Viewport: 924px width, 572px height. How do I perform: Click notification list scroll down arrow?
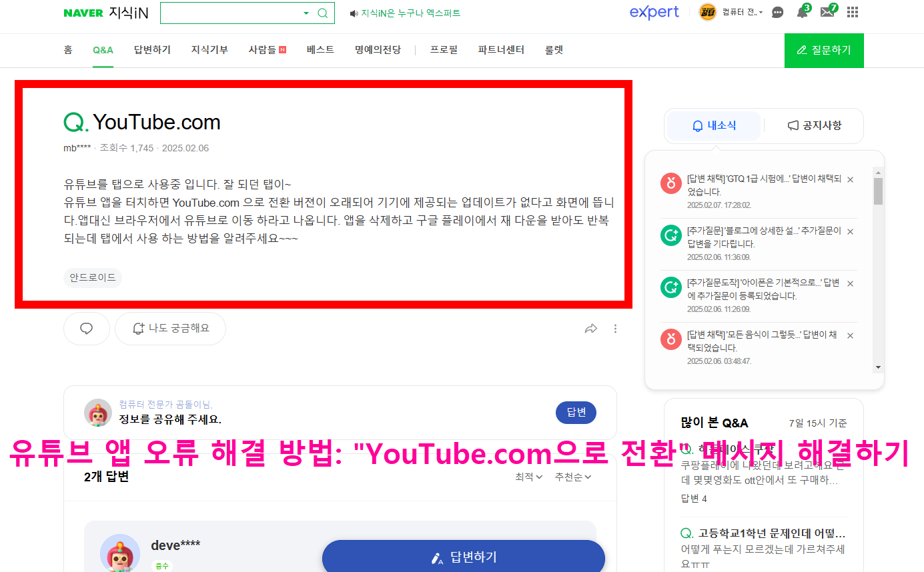coord(878,367)
